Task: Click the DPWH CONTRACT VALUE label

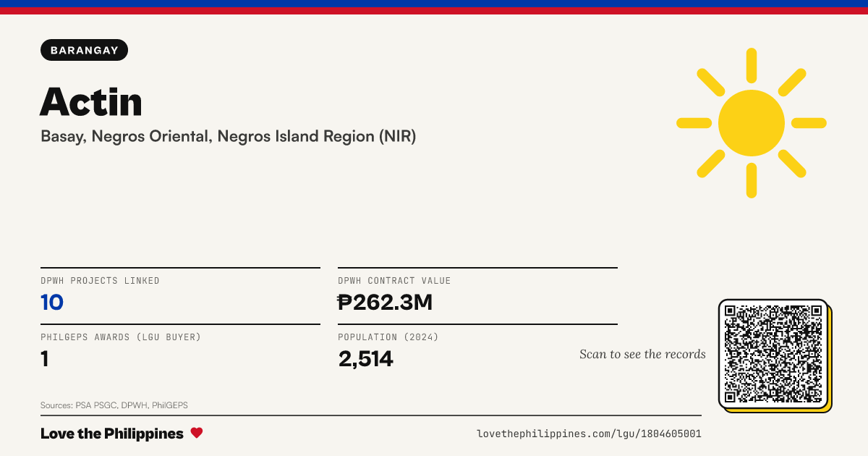Action: tap(394, 281)
